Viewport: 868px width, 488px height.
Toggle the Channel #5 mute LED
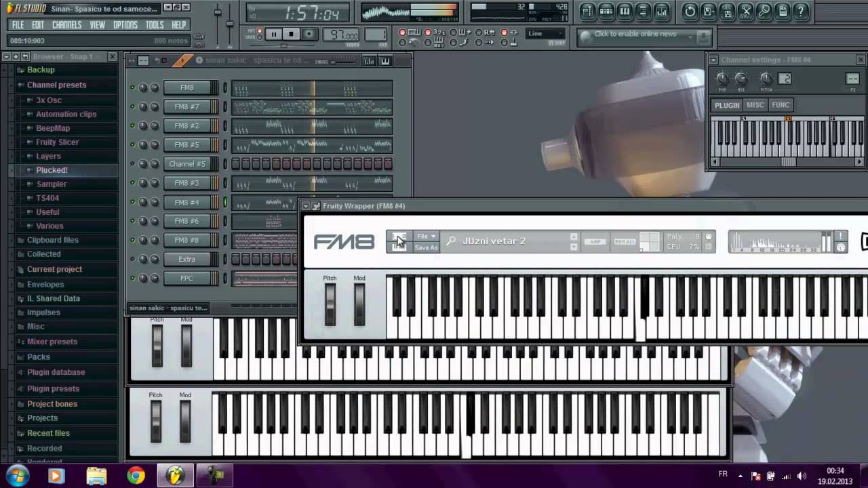tap(132, 163)
